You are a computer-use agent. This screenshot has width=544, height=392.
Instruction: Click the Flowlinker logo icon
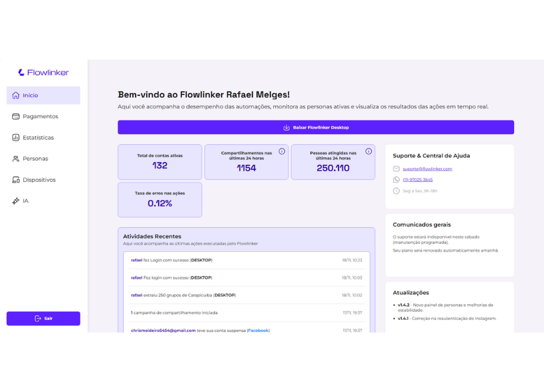[21, 72]
